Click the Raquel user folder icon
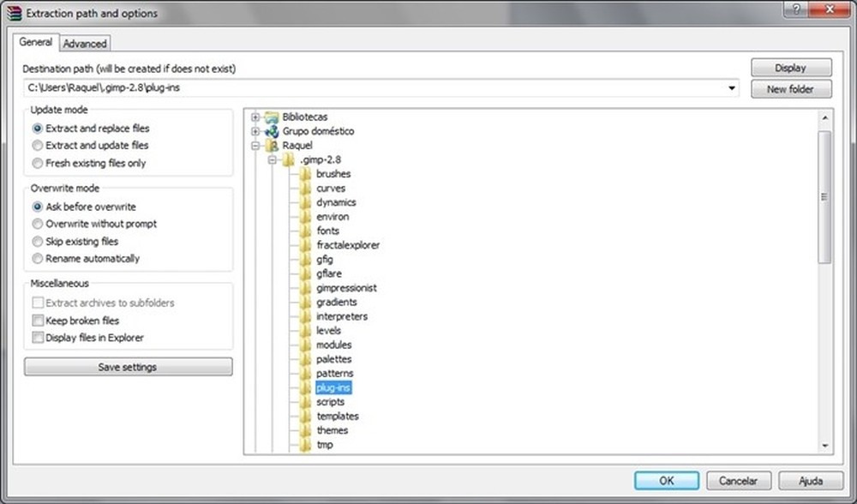 pos(272,145)
